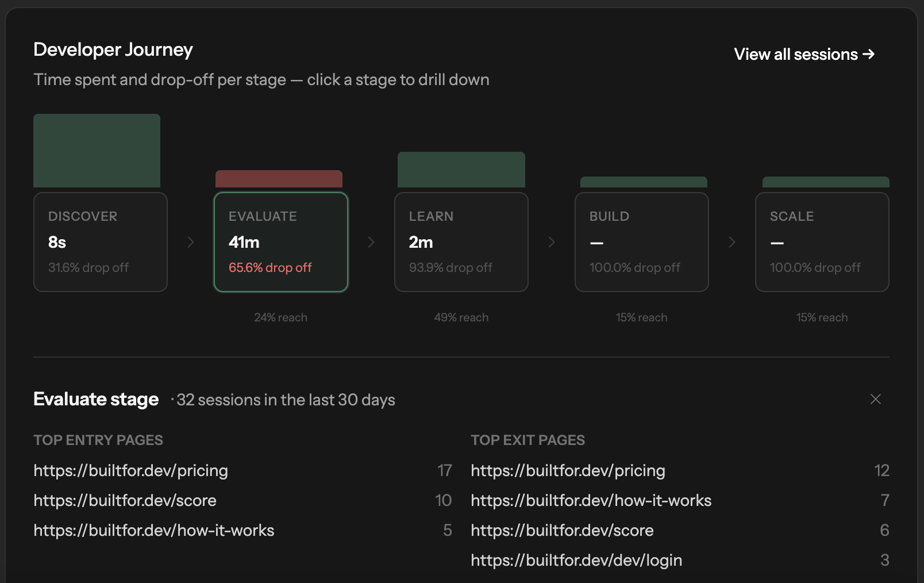Click the green Discover bar in chart

[97, 151]
